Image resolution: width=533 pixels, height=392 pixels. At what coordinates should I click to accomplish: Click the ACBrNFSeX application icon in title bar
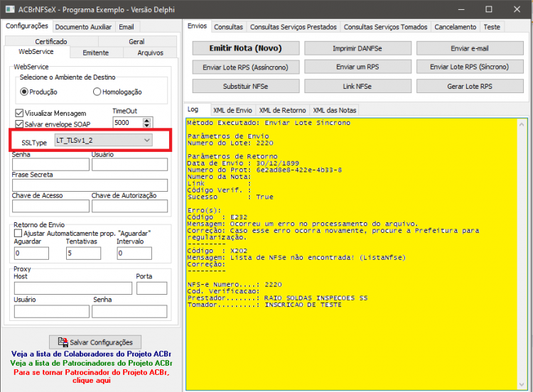point(10,9)
